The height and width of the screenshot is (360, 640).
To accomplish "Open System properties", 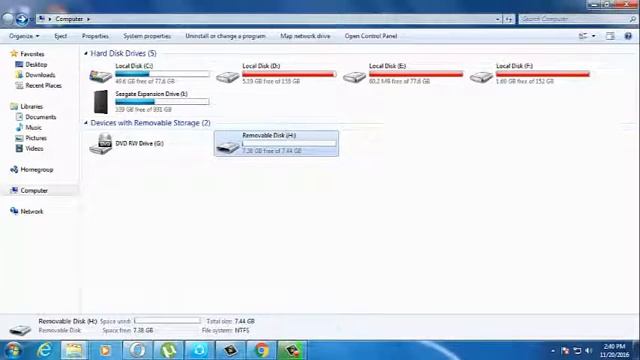I will 147,36.
